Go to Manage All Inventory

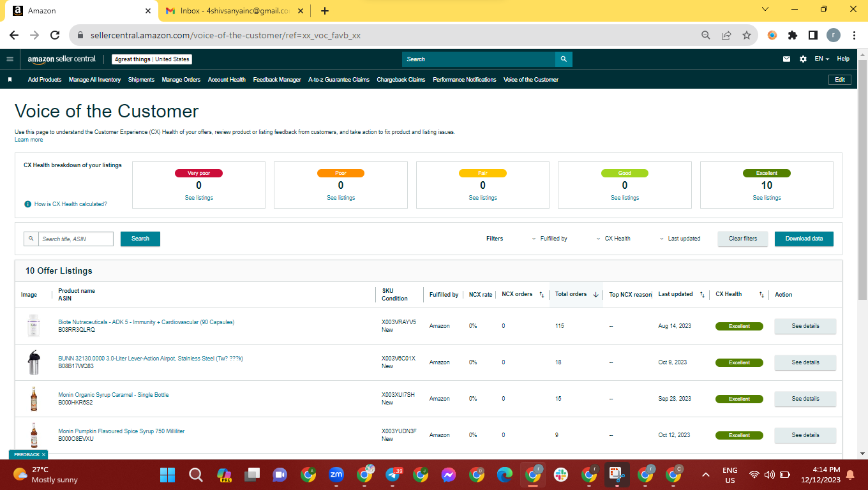click(x=95, y=80)
